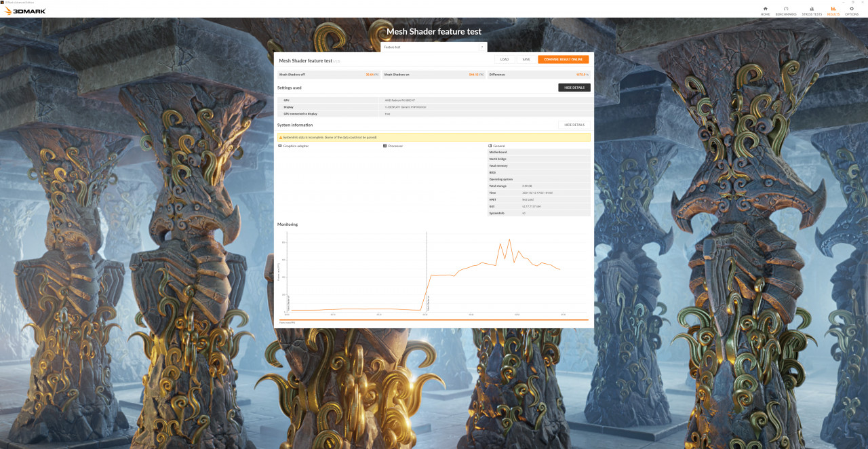The width and height of the screenshot is (868, 449).
Task: Click the SystemInfo data incomplete warning banner
Action: (x=434, y=137)
